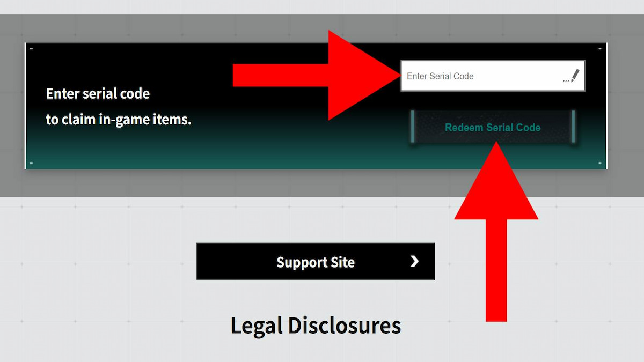644x362 pixels.
Task: Click the left teal bracket of Redeem button
Action: (x=413, y=128)
